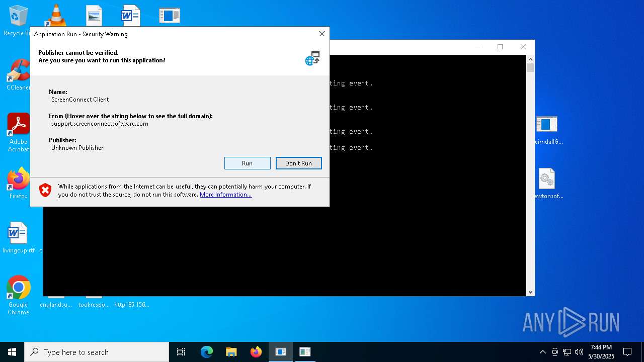
Task: Click scroll down arrow in console window
Action: point(530,292)
